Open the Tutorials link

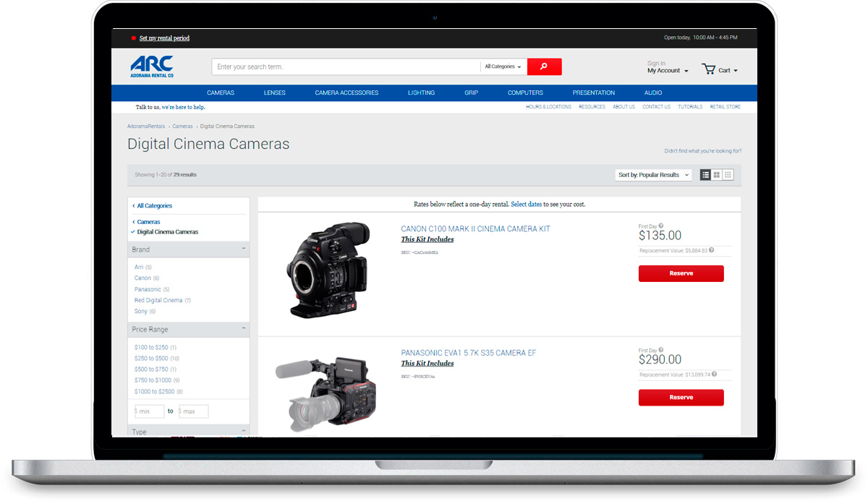tap(690, 107)
